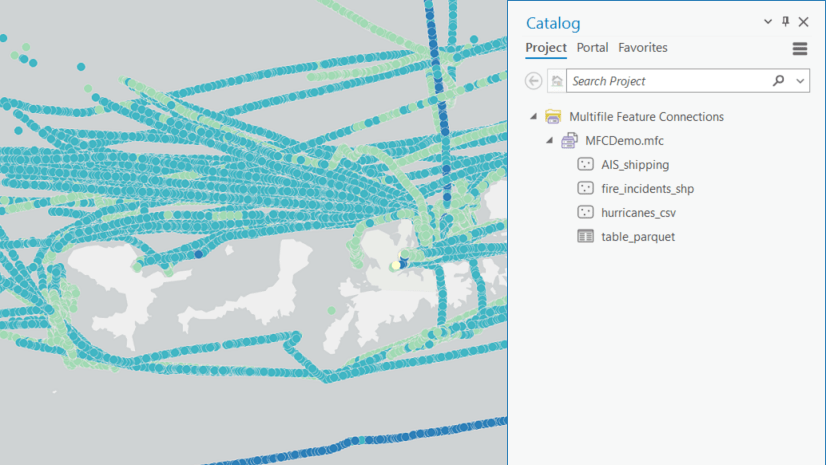This screenshot has height=465, width=826.
Task: Select the MFCDemo.mfc connection icon
Action: point(569,141)
